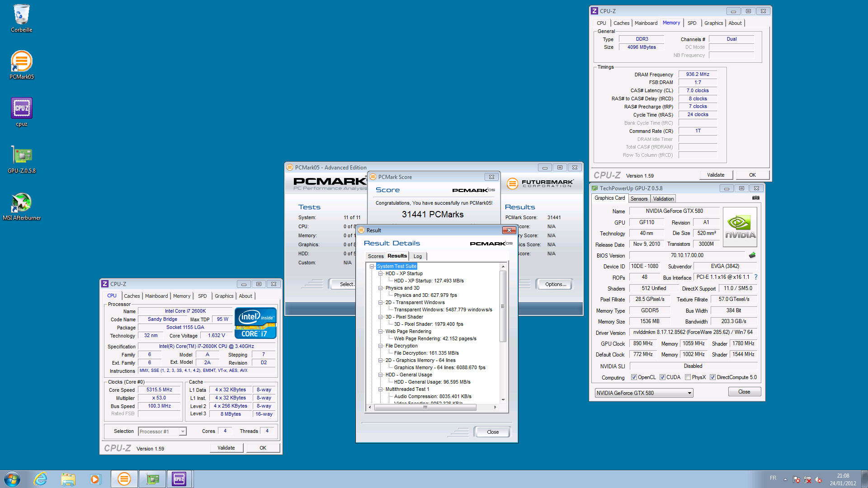868x488 pixels.
Task: Switch to Scores tab in Result Details
Action: pos(375,256)
